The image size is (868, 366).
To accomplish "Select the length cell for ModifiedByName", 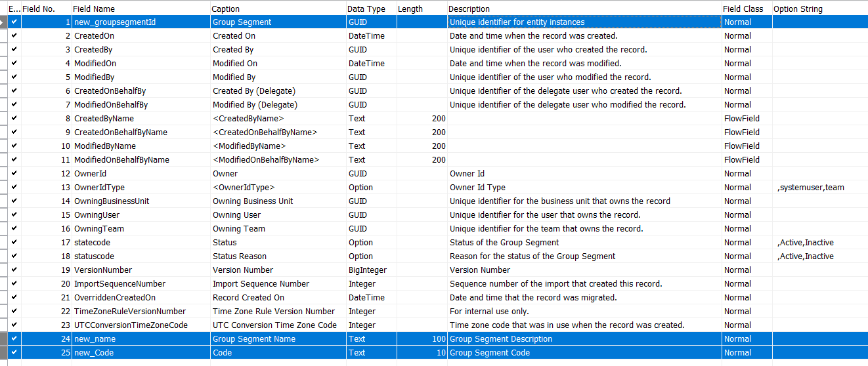I will click(x=421, y=146).
